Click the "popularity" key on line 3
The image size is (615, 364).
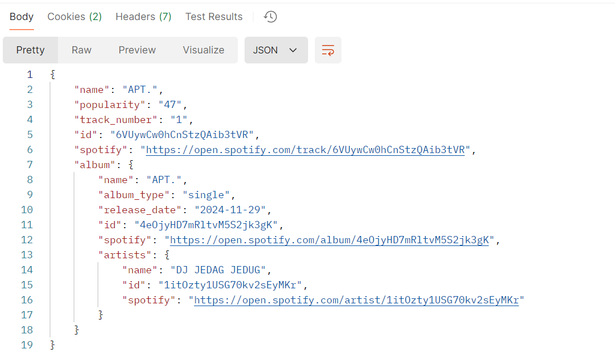point(109,105)
